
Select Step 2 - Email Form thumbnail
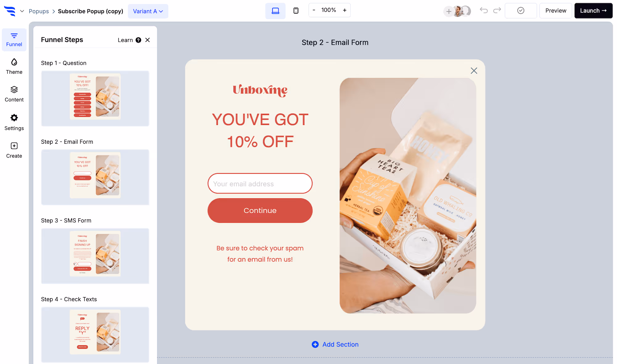point(95,177)
